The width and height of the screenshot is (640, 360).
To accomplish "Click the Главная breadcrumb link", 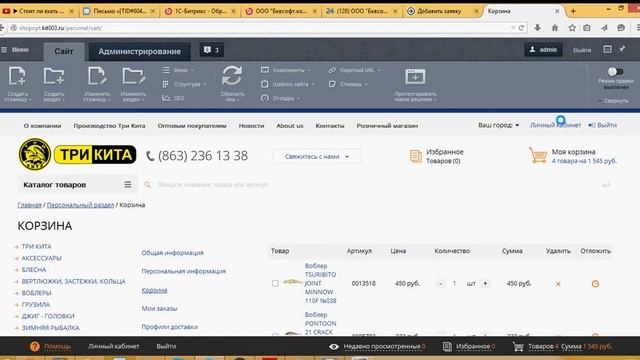I will (x=29, y=205).
